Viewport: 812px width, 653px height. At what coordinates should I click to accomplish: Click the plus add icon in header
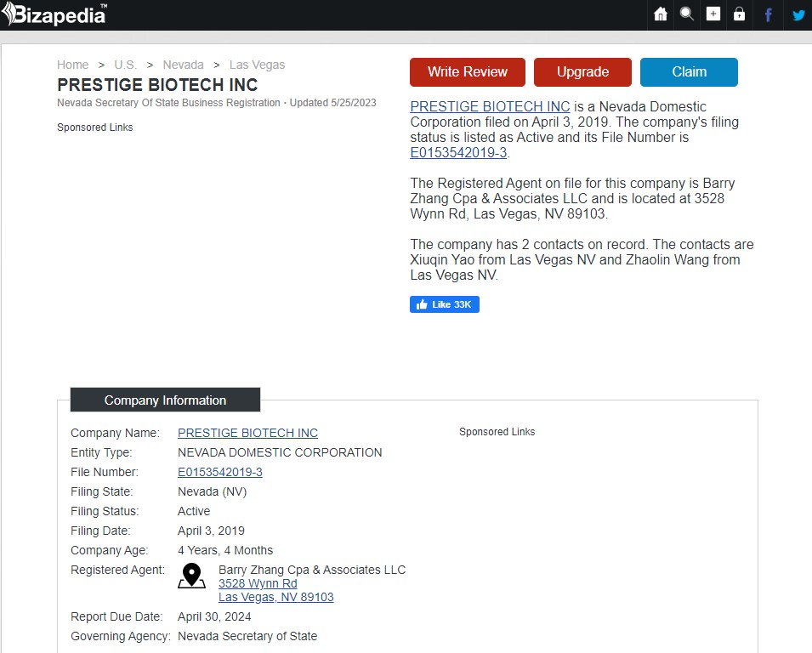[x=713, y=14]
